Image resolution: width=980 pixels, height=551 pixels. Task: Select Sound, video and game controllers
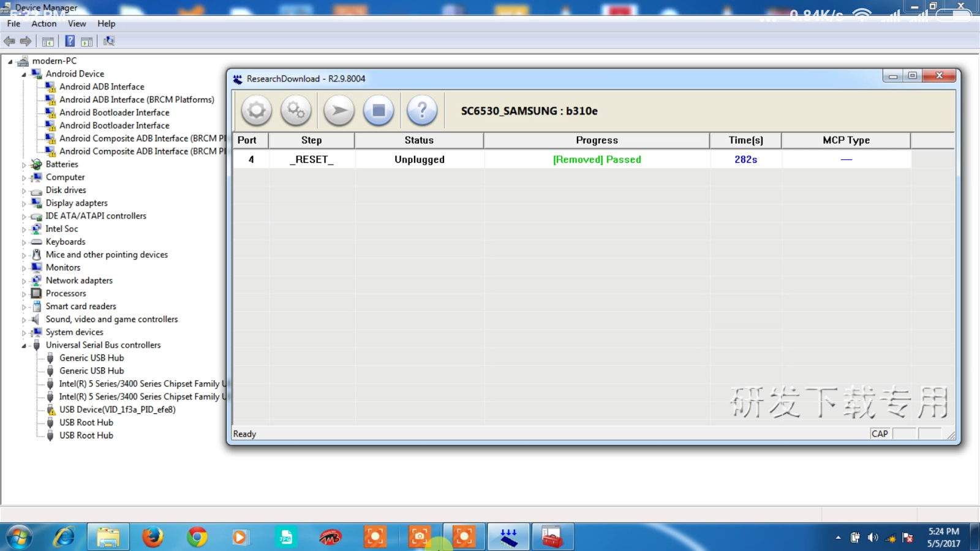point(111,320)
